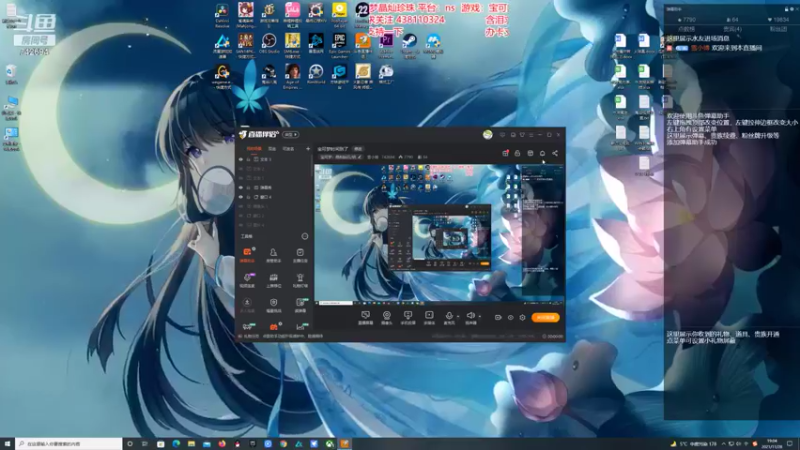The height and width of the screenshot is (450, 800).
Task: Open the circular toolbox options button
Action: coord(305,236)
